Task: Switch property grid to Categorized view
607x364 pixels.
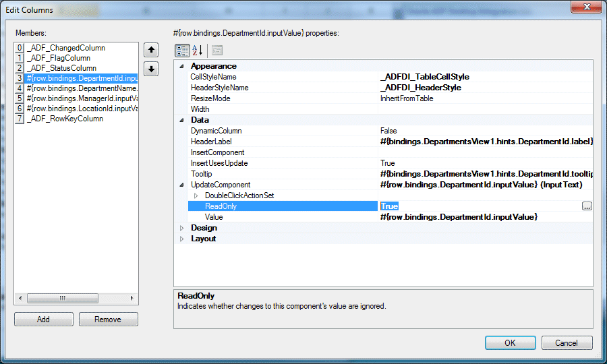Action: click(182, 51)
